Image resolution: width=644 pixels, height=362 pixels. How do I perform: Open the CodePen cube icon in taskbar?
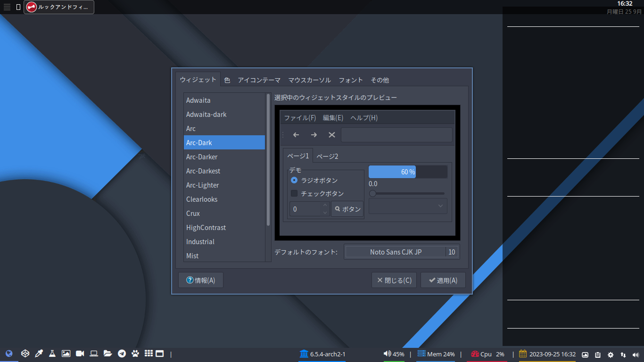25,354
